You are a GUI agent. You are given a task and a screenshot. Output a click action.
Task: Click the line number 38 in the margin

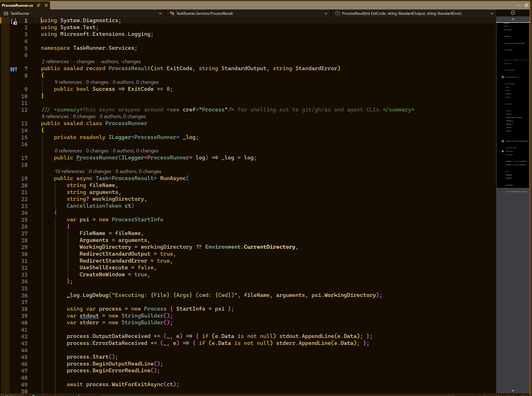point(24,309)
